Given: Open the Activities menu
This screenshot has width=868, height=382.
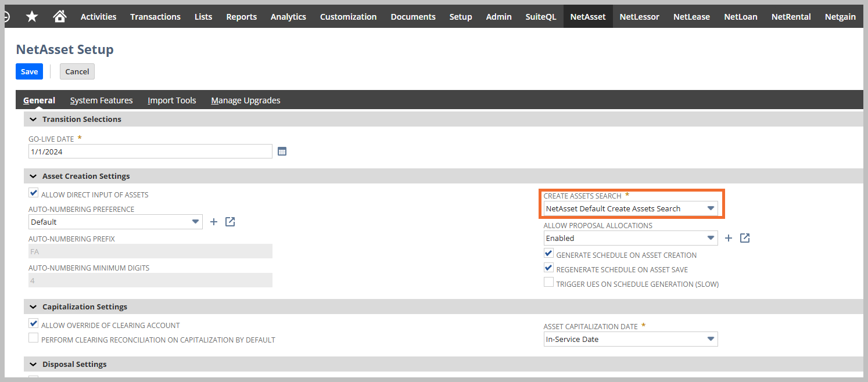Looking at the screenshot, I should tap(98, 17).
